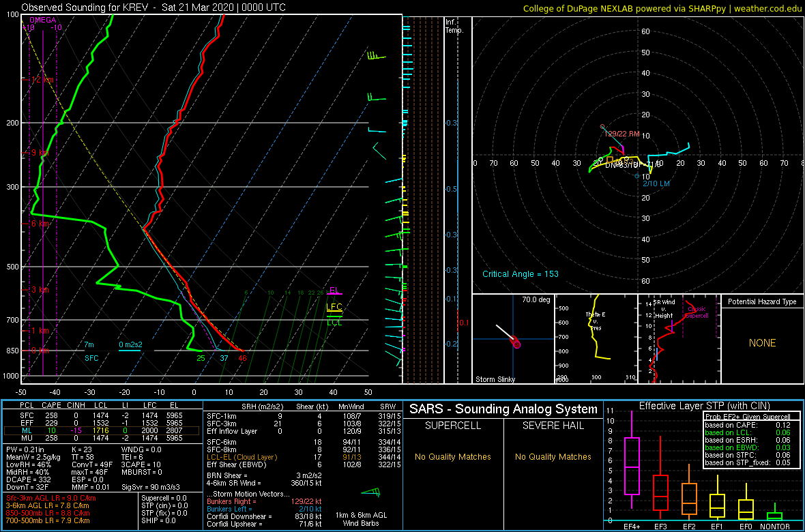Click the 'Bunkers Right = 129/22 kt' line
This screenshot has width=805, height=532.
[265, 501]
